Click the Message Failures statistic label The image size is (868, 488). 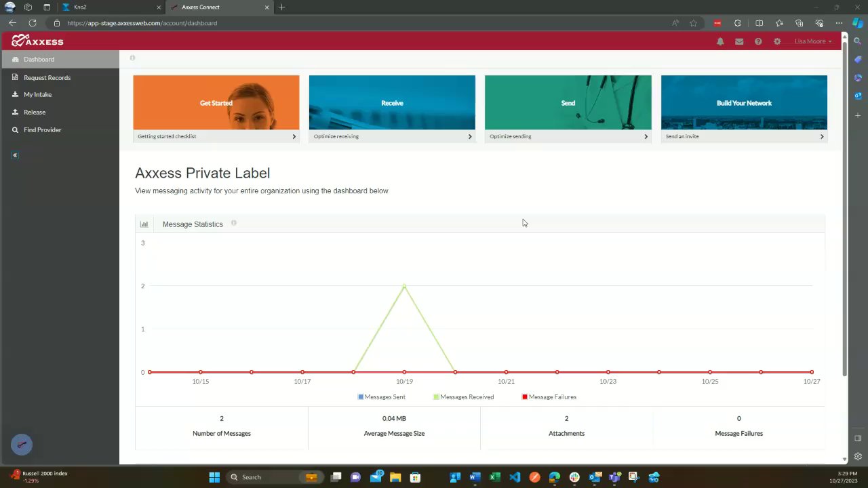(738, 433)
